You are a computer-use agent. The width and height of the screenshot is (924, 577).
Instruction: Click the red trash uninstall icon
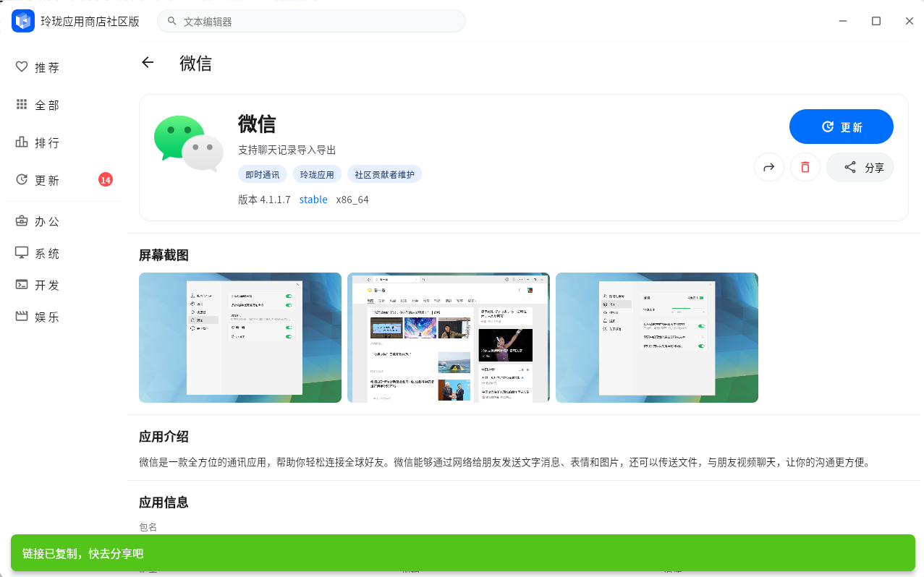tap(805, 167)
